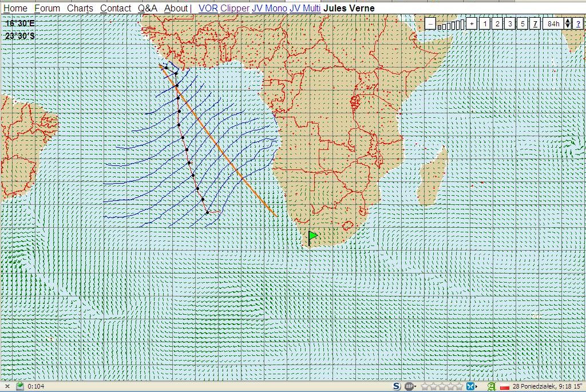Image resolution: width=586 pixels, height=392 pixels.
Task: Select zoom preset 3
Action: click(x=510, y=23)
